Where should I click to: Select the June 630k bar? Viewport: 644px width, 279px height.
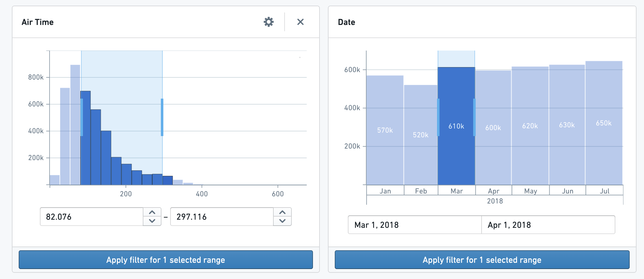567,125
